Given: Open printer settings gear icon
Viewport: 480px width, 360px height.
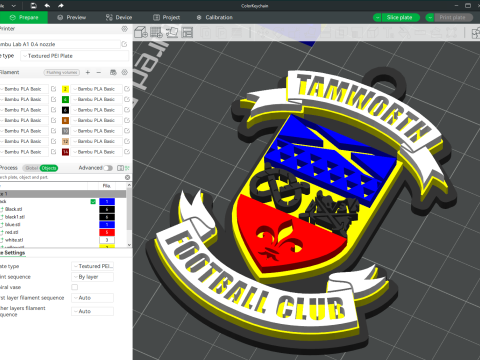Looking at the screenshot, I should click(x=125, y=29).
